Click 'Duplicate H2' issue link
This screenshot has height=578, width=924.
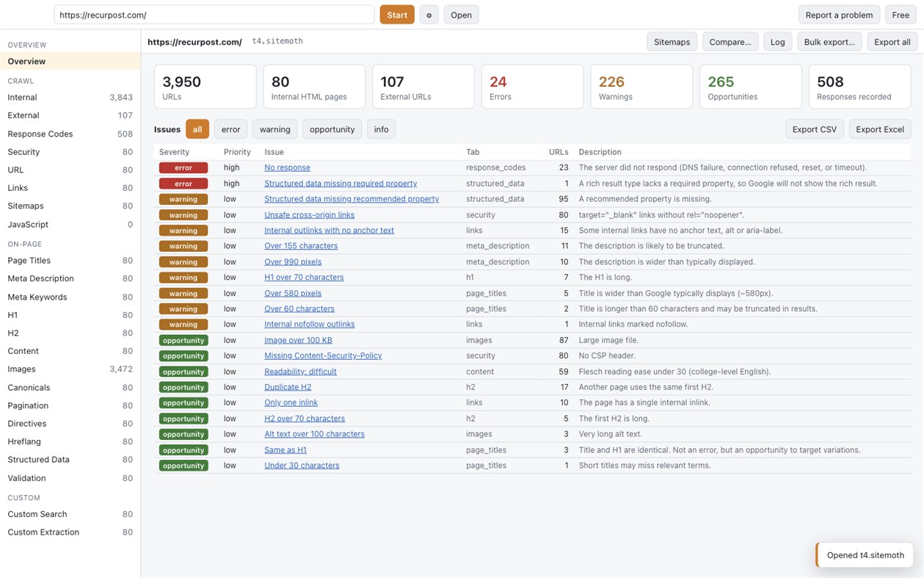(x=288, y=387)
